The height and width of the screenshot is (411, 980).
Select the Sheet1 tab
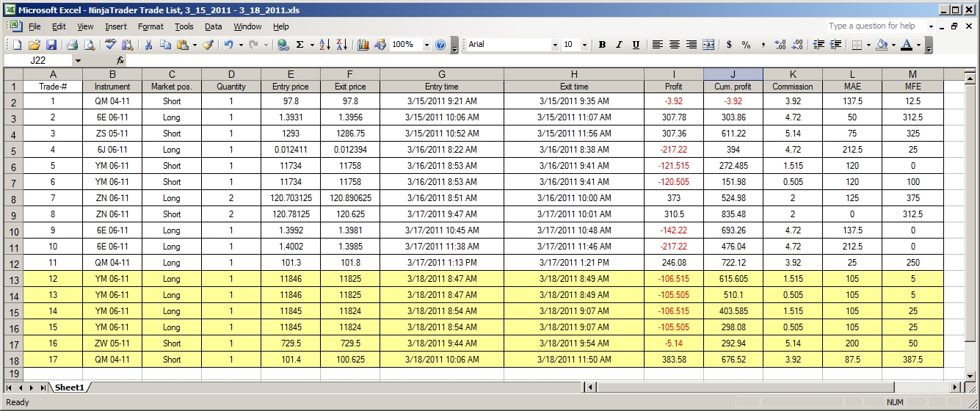70,387
